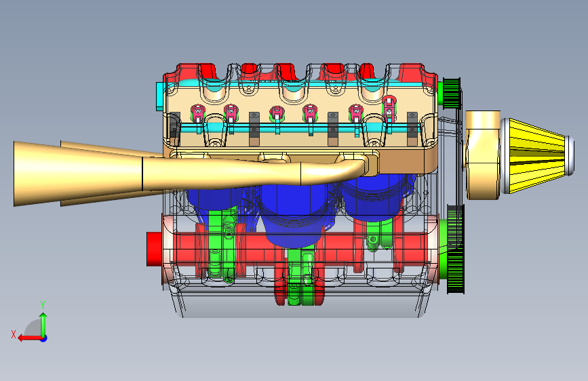This screenshot has width=588, height=381.
Task: Click the green Y axis arrow of the triad
Action: (43, 324)
